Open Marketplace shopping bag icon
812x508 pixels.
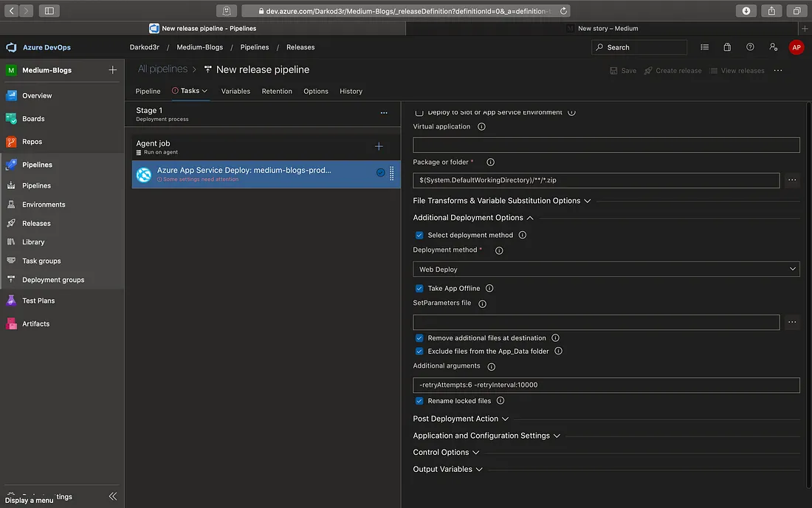727,47
